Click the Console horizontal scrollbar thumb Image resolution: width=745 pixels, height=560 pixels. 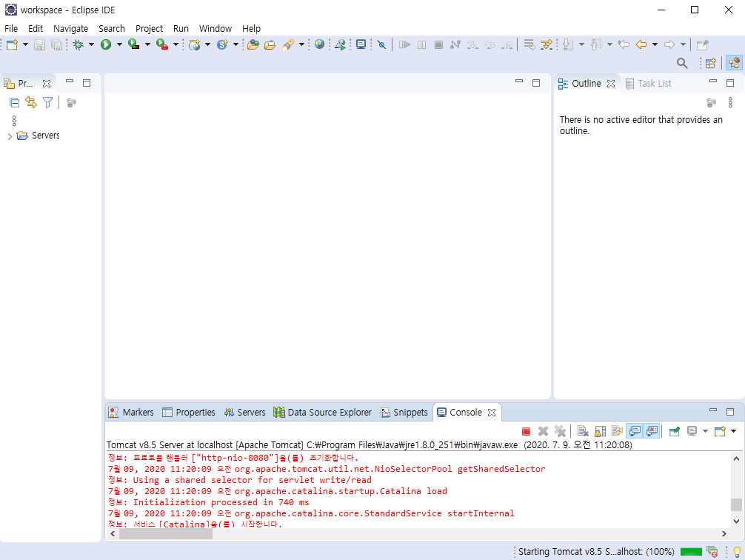(165, 534)
